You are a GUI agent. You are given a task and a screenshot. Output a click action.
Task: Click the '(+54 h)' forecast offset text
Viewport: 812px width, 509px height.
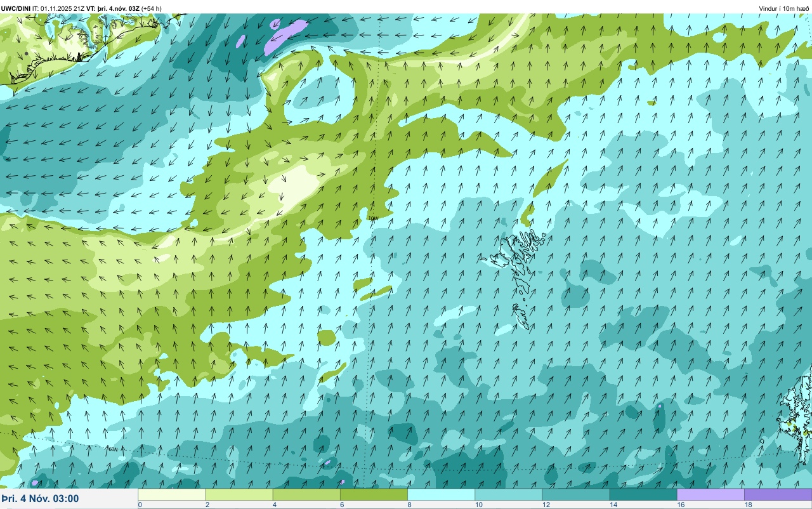tap(152, 8)
